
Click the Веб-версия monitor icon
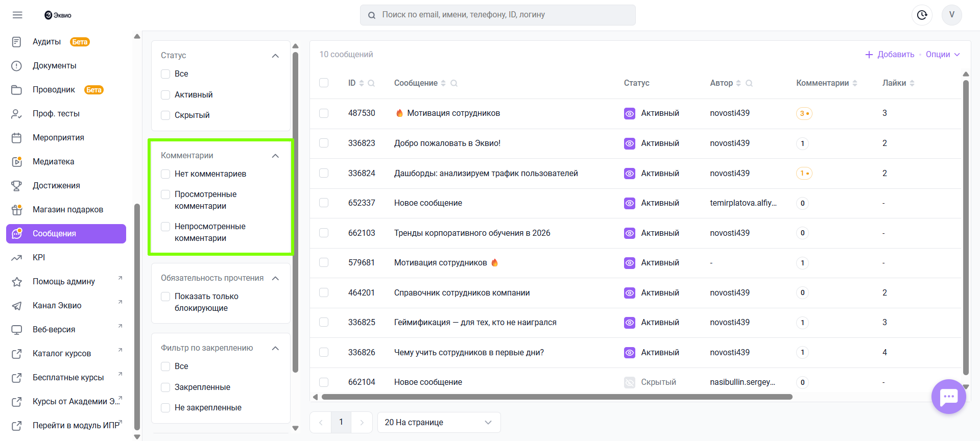tap(17, 330)
